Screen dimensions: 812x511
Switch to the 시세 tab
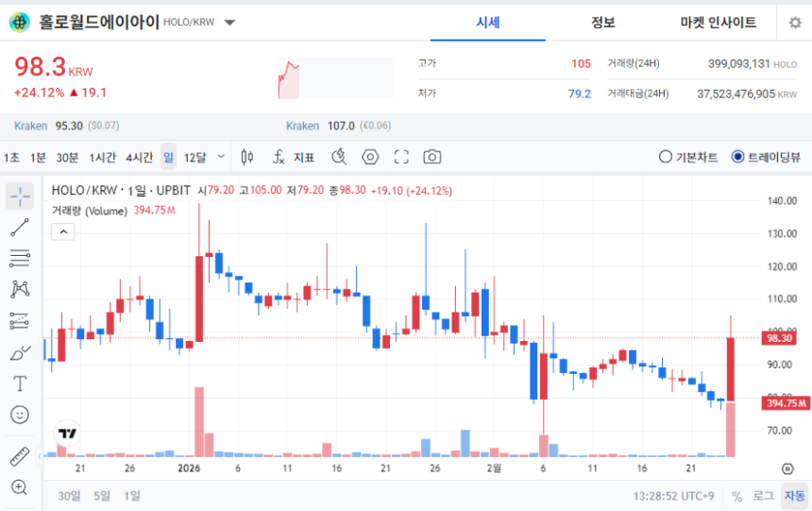click(488, 23)
